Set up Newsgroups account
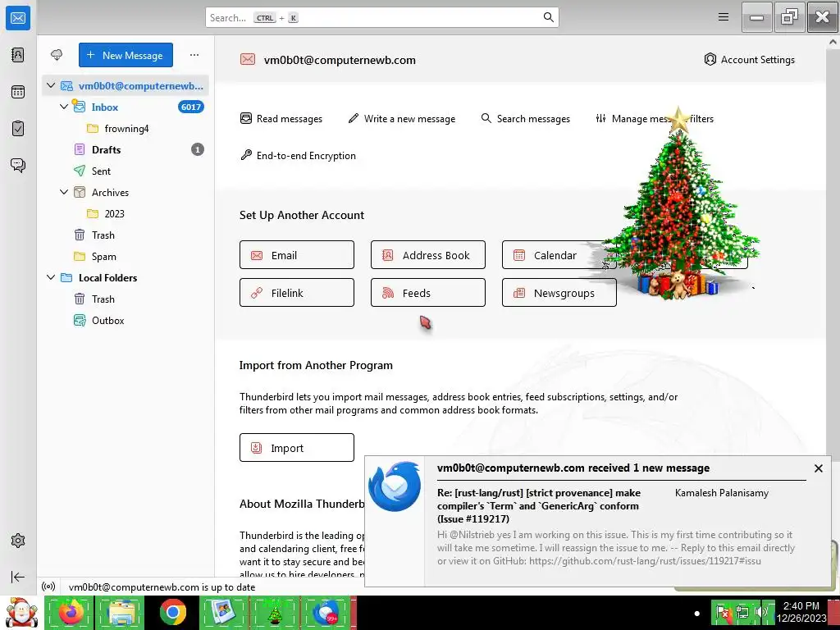 559,293
